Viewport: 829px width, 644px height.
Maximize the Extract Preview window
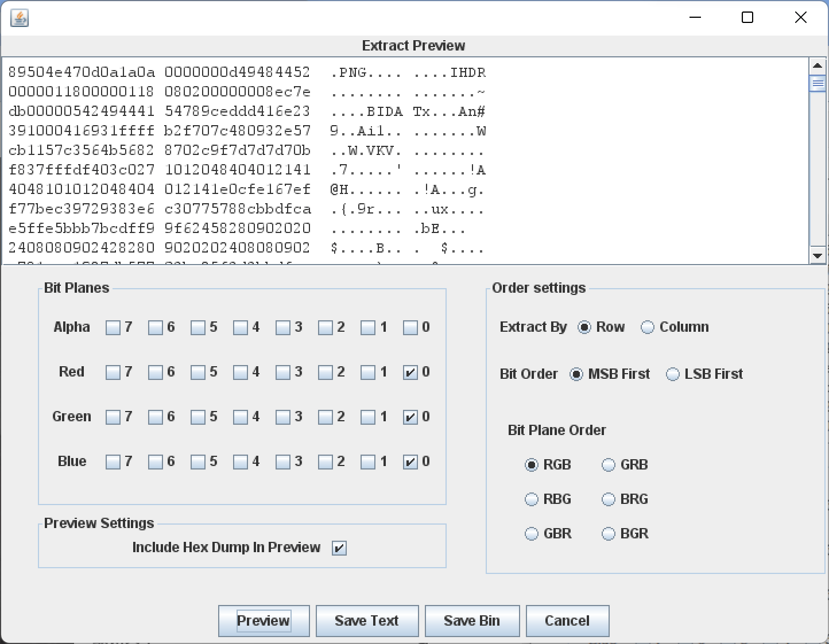point(747,18)
